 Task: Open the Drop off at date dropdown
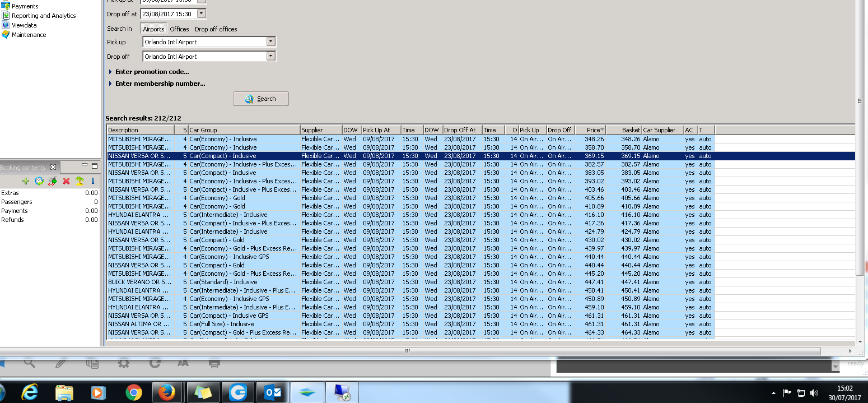click(201, 13)
